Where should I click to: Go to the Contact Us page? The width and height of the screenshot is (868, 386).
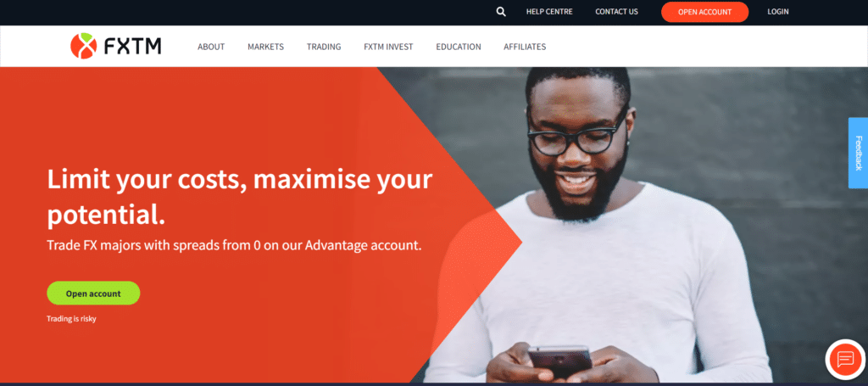(x=616, y=12)
